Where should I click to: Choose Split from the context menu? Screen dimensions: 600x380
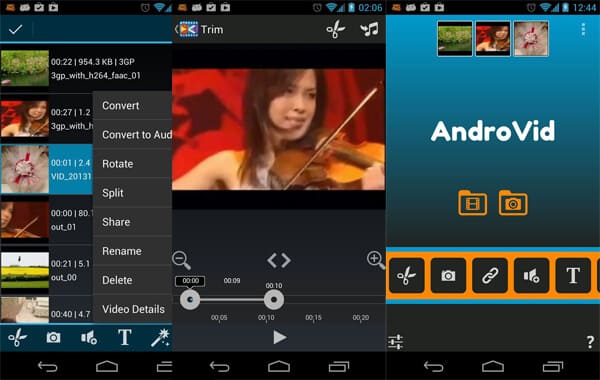point(132,193)
